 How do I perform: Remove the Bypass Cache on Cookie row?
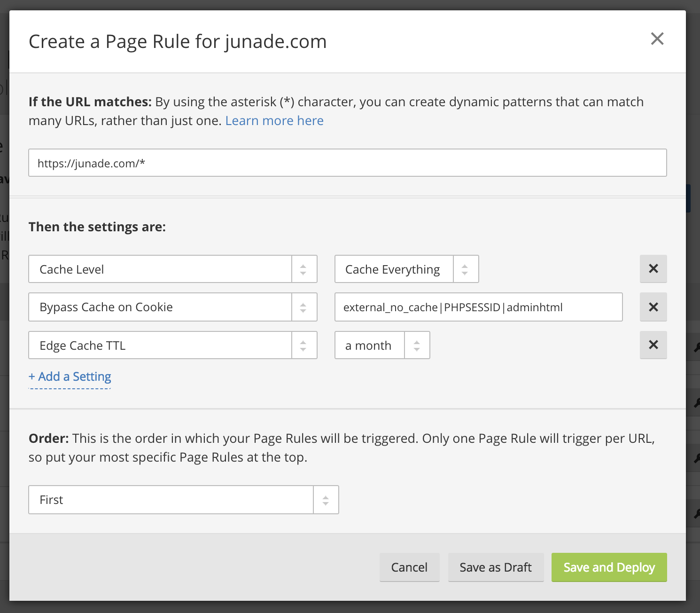point(653,307)
